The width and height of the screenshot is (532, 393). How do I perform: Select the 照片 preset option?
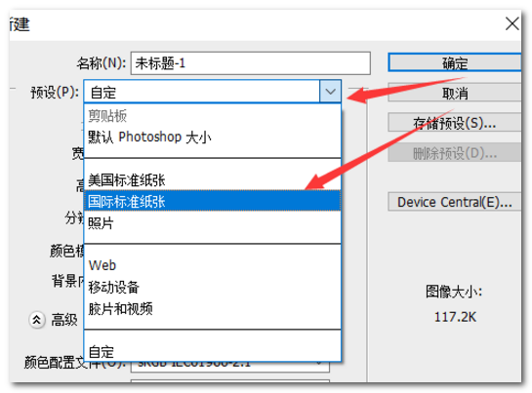pyautogui.click(x=213, y=222)
